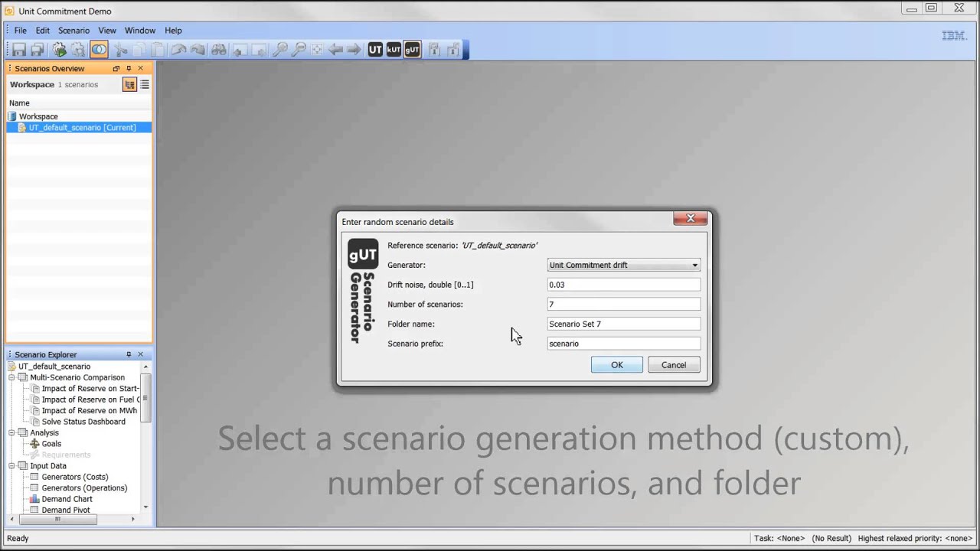Select Solve Status Dashboard tree item
980x551 pixels.
[x=83, y=422]
